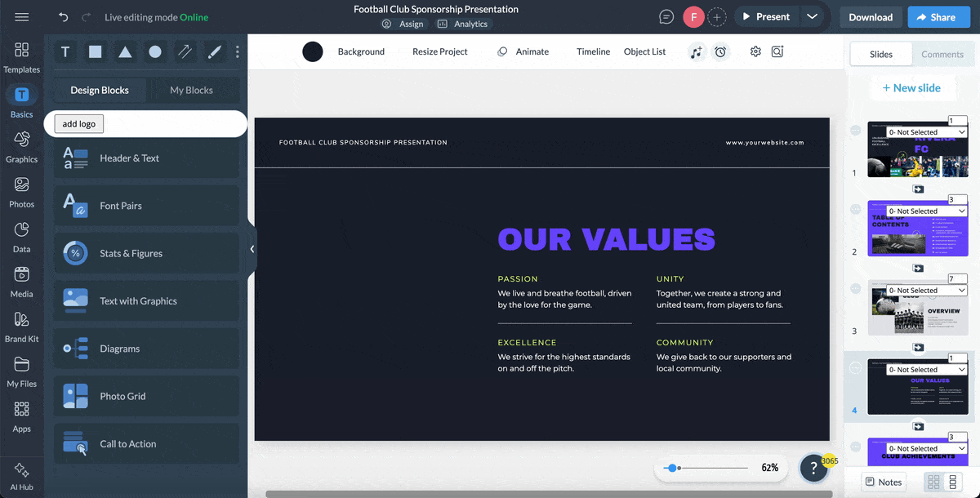
Task: Click the alarm clock timer icon
Action: pos(720,52)
